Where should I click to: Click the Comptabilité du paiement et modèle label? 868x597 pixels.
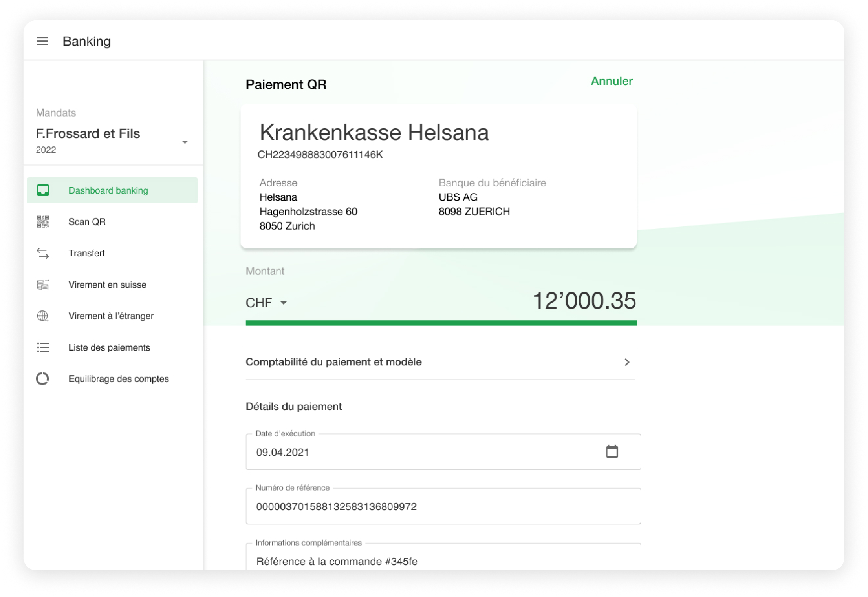pyautogui.click(x=333, y=362)
